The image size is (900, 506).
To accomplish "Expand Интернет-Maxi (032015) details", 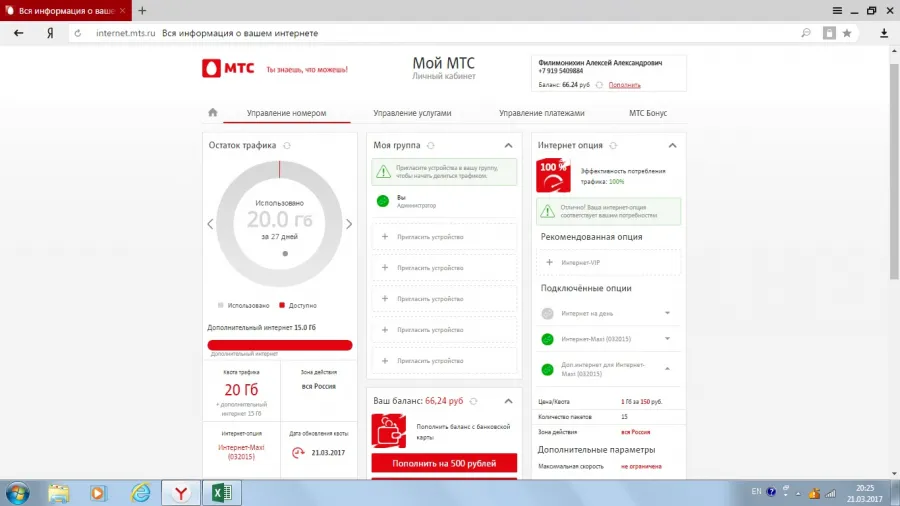I will (668, 339).
